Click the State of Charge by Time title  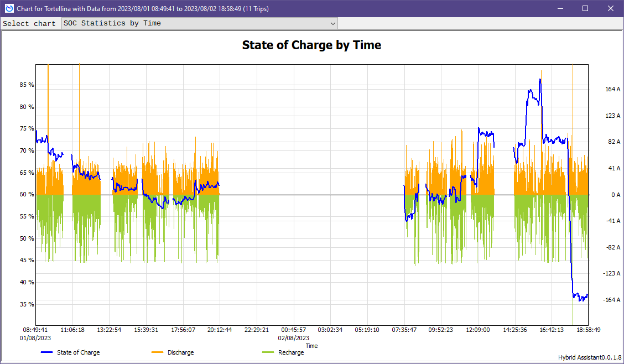(x=311, y=45)
